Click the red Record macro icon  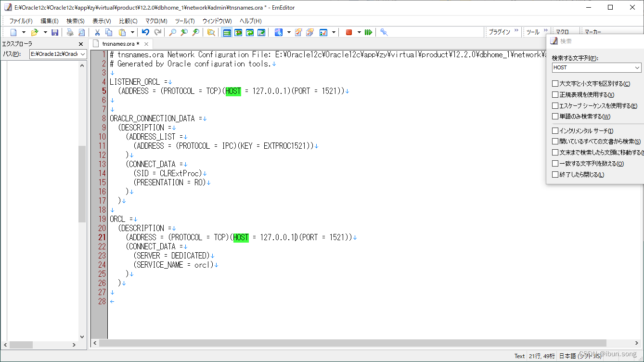click(349, 32)
